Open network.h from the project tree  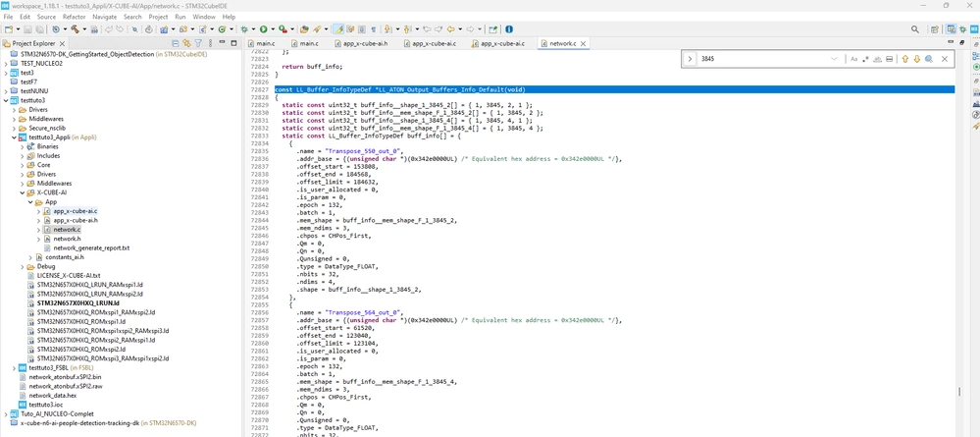tap(67, 239)
